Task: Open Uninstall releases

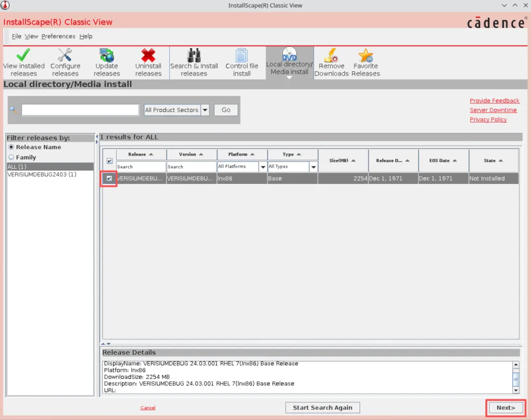Action: pyautogui.click(x=148, y=63)
